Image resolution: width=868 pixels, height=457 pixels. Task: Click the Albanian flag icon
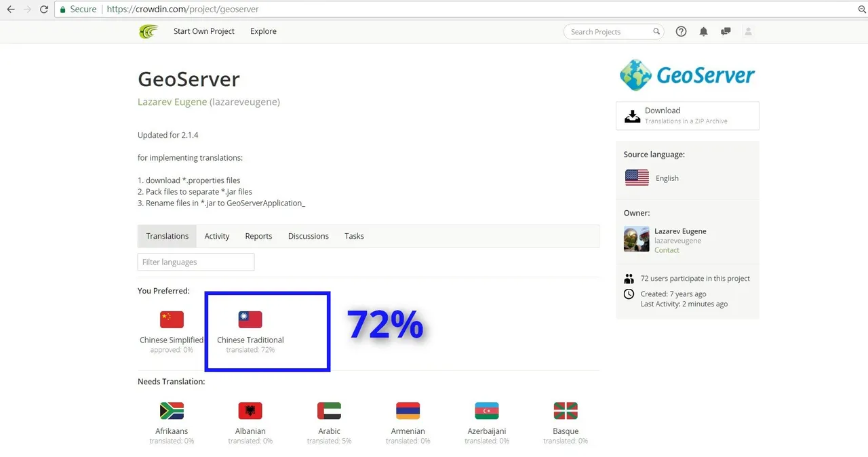tap(250, 411)
